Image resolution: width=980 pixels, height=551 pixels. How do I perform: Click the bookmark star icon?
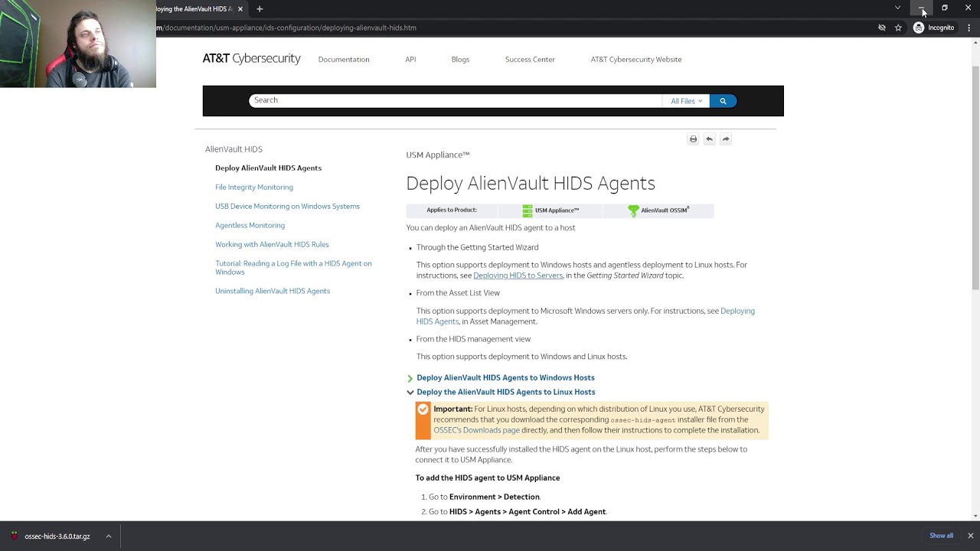point(898,28)
